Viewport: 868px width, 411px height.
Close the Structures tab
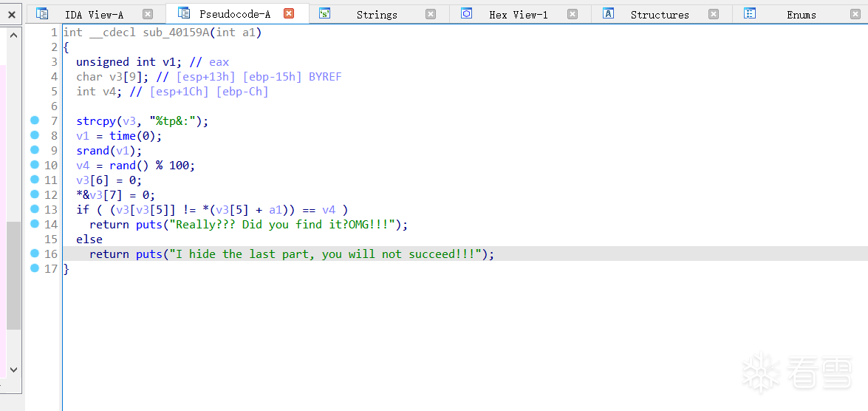tap(714, 14)
